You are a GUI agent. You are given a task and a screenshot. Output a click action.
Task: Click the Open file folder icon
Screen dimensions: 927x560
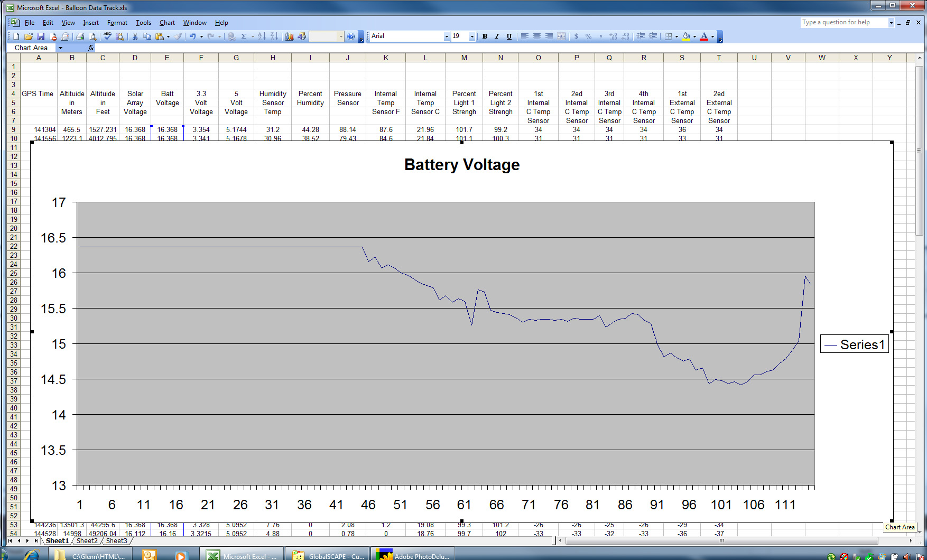pos(29,36)
